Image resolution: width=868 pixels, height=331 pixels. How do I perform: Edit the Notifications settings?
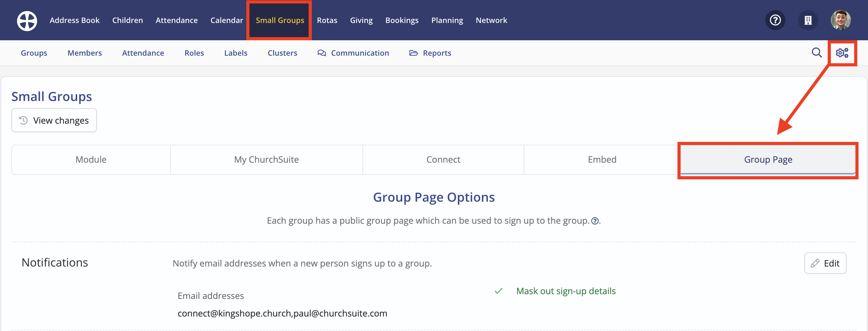825,263
